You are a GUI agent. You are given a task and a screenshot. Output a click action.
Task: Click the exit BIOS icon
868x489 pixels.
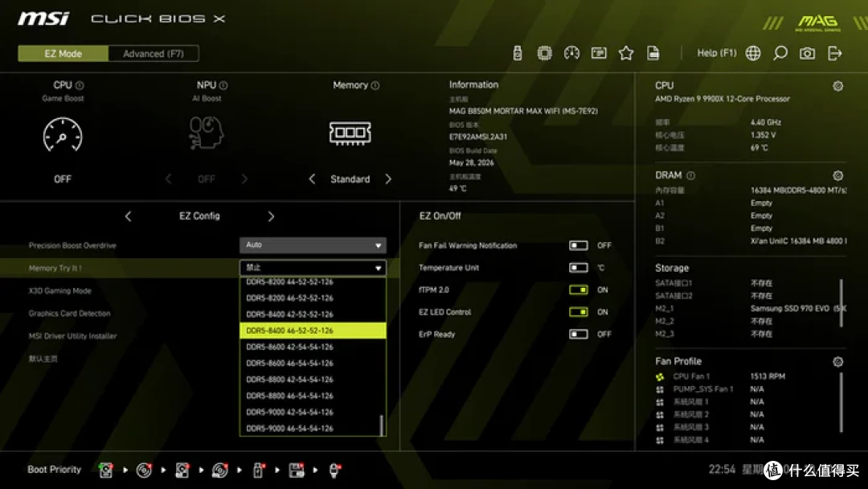(835, 53)
